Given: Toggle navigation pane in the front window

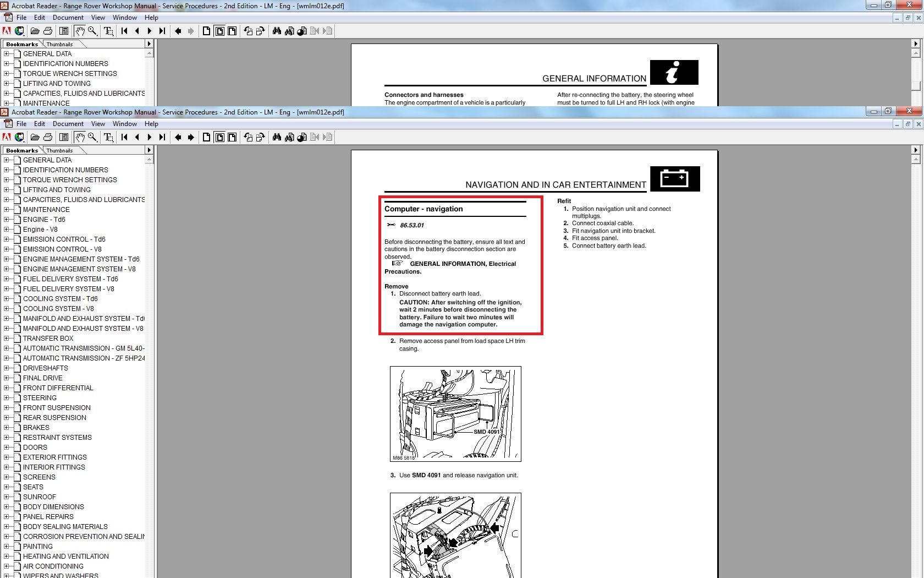Looking at the screenshot, I should click(x=64, y=137).
